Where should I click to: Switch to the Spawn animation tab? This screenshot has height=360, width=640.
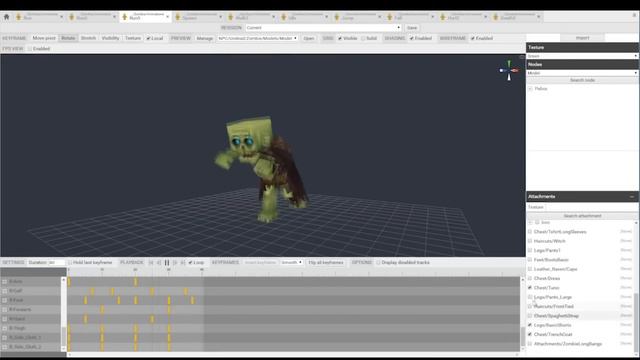click(198, 17)
